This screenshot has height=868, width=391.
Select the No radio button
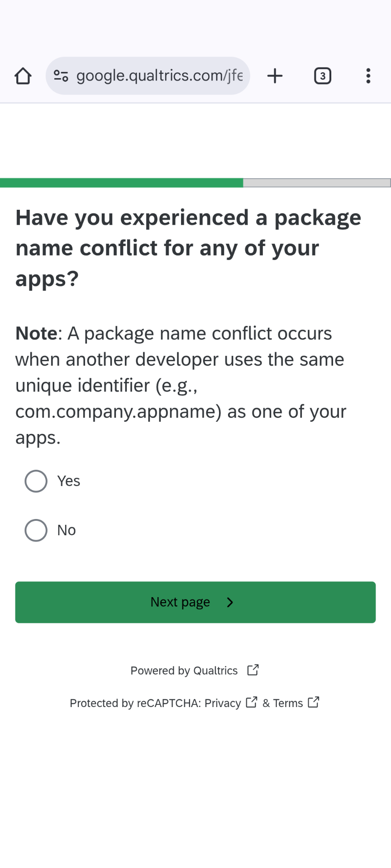(36, 530)
